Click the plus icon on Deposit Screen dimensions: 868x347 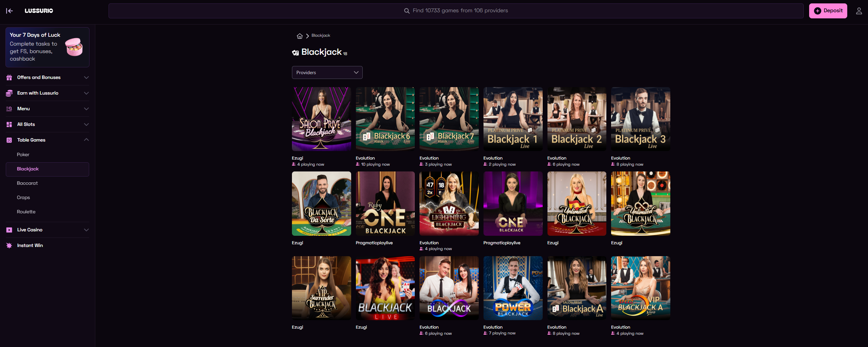tap(817, 11)
